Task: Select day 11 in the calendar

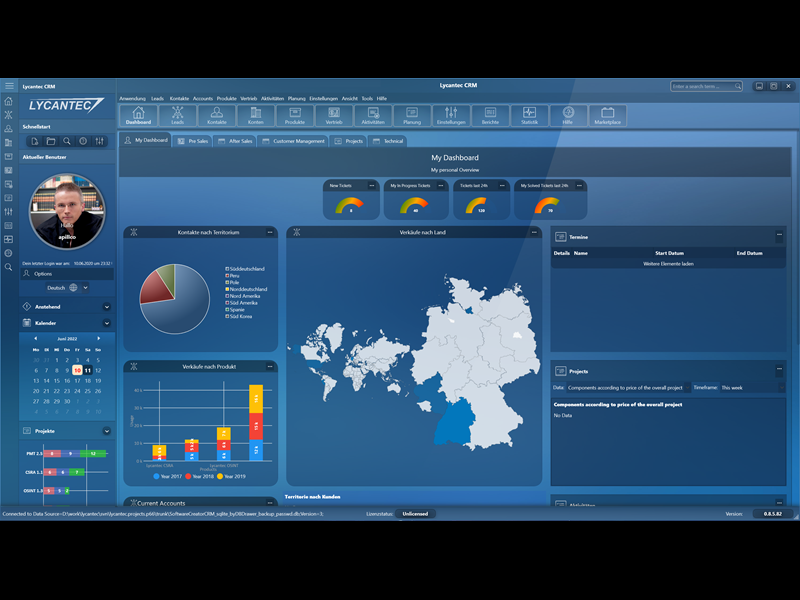Action: click(88, 370)
